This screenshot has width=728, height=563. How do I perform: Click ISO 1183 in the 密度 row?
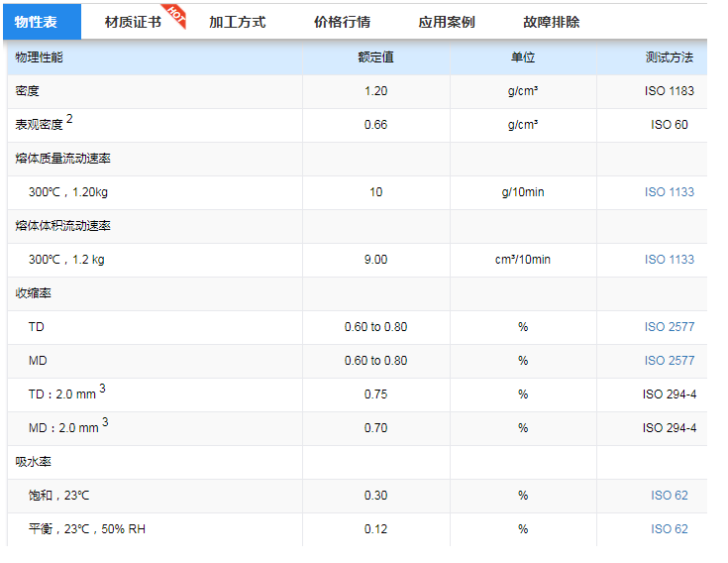click(x=669, y=91)
